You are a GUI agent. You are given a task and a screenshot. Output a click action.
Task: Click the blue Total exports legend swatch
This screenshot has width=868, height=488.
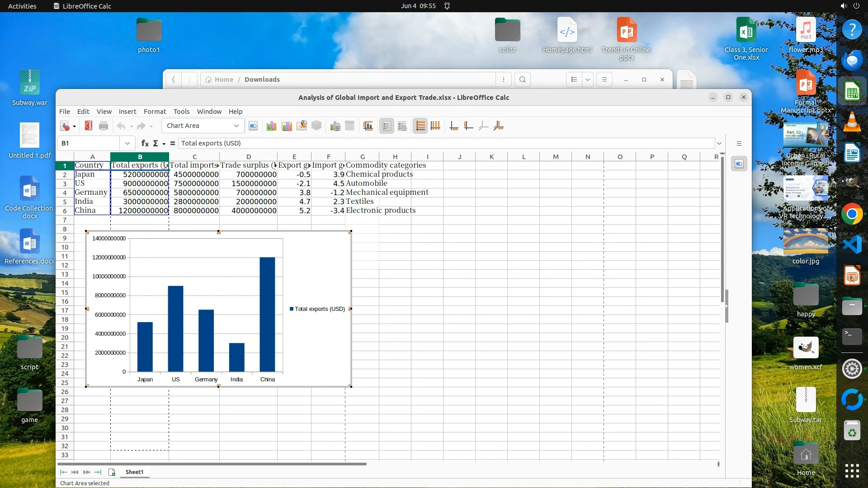pyautogui.click(x=292, y=309)
